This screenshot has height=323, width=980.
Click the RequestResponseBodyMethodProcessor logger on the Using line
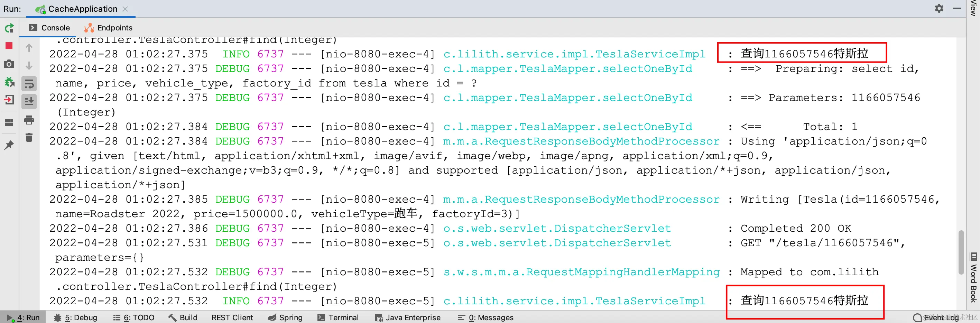pos(581,141)
